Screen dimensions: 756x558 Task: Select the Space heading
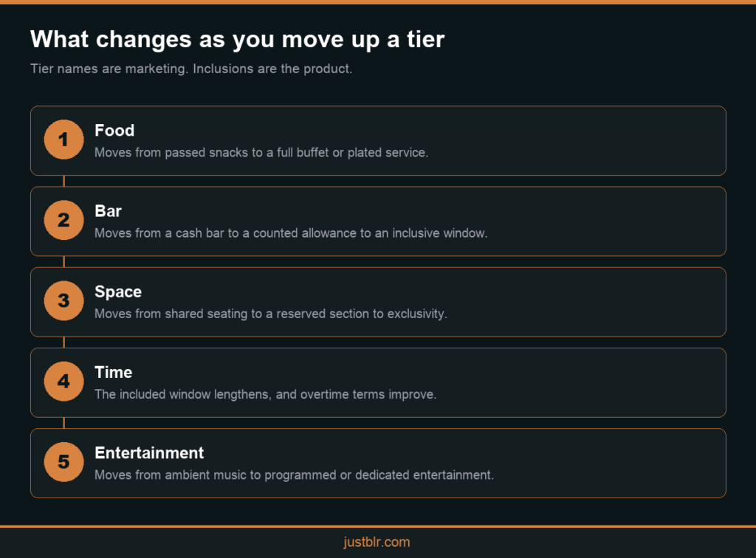(118, 292)
